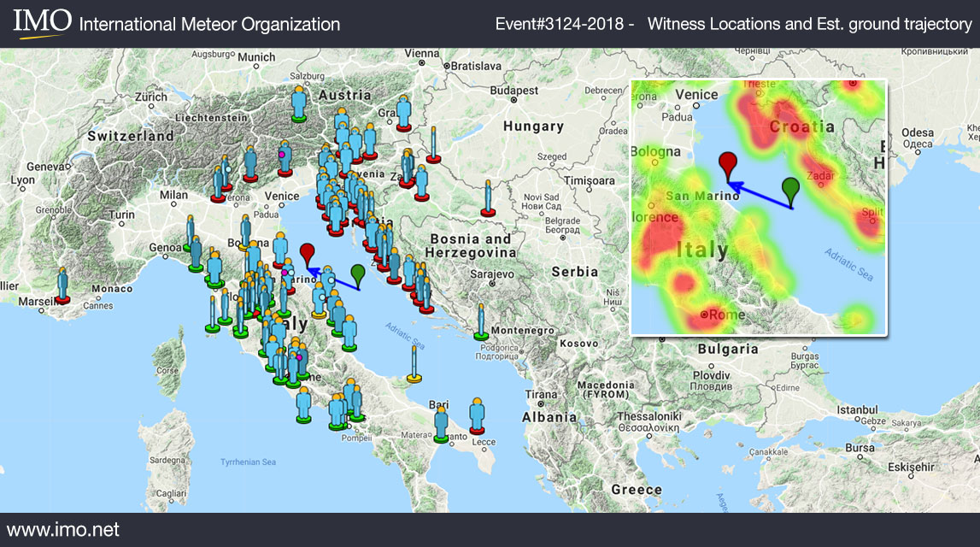Click the green start-point pin on main map
Viewport: 980px width, 547px height.
click(x=357, y=273)
